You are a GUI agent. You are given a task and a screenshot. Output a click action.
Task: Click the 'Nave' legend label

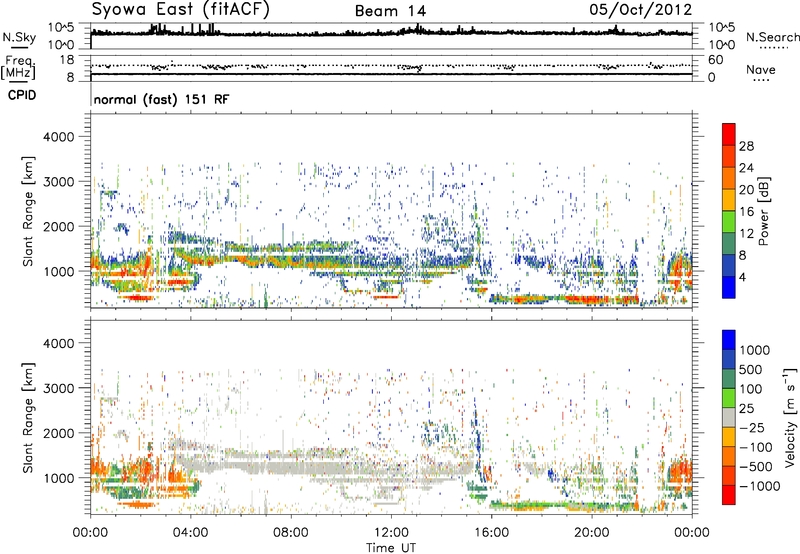pyautogui.click(x=761, y=70)
